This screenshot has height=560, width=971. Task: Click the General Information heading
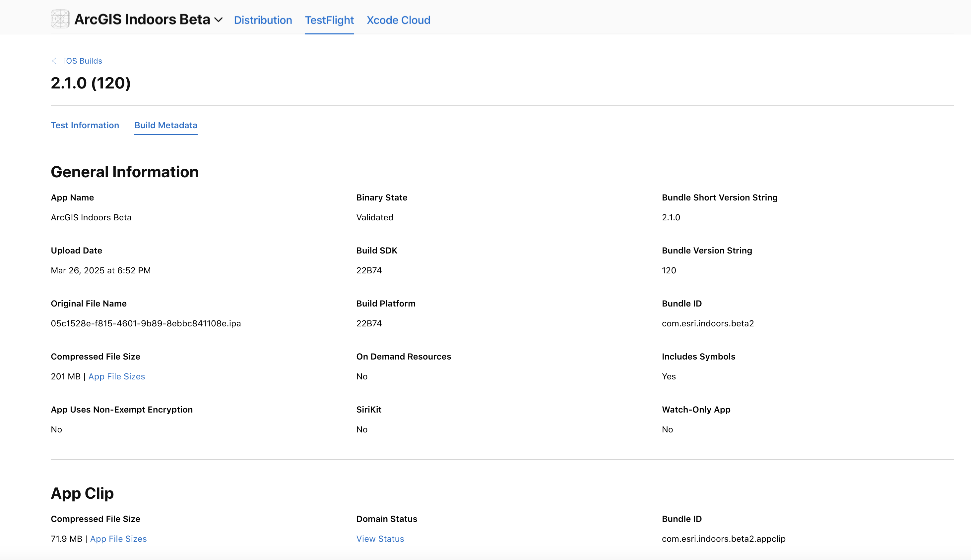click(125, 172)
